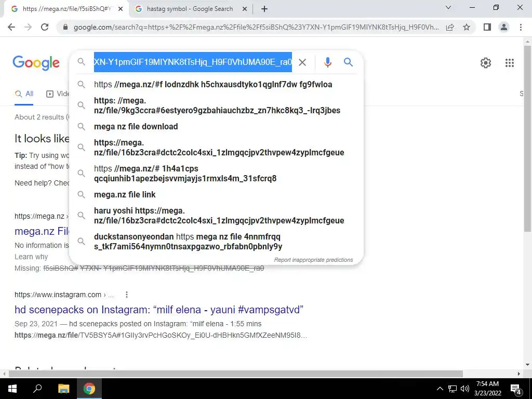Click the Chrome taskbar icon
Viewport: 532px width, 399px height.
pos(89,389)
